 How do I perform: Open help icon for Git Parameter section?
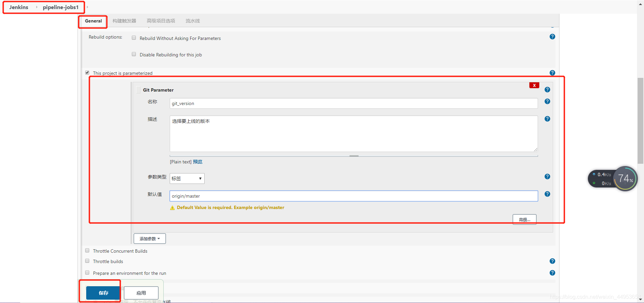point(547,90)
